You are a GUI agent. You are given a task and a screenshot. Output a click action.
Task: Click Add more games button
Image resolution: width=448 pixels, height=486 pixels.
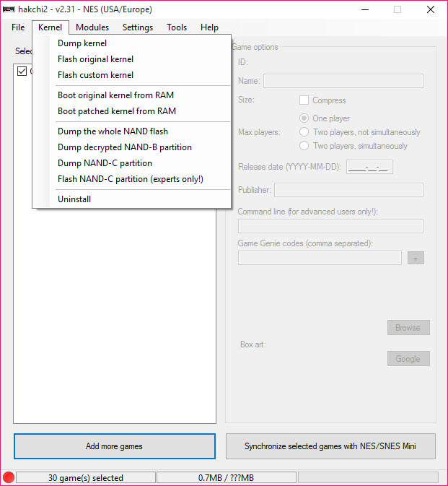[114, 446]
